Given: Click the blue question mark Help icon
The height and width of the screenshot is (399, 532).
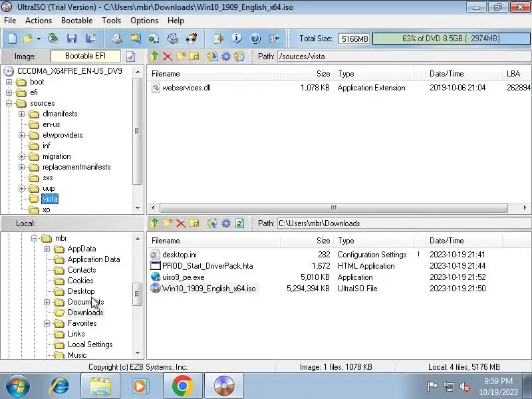Looking at the screenshot, I should coord(255,39).
